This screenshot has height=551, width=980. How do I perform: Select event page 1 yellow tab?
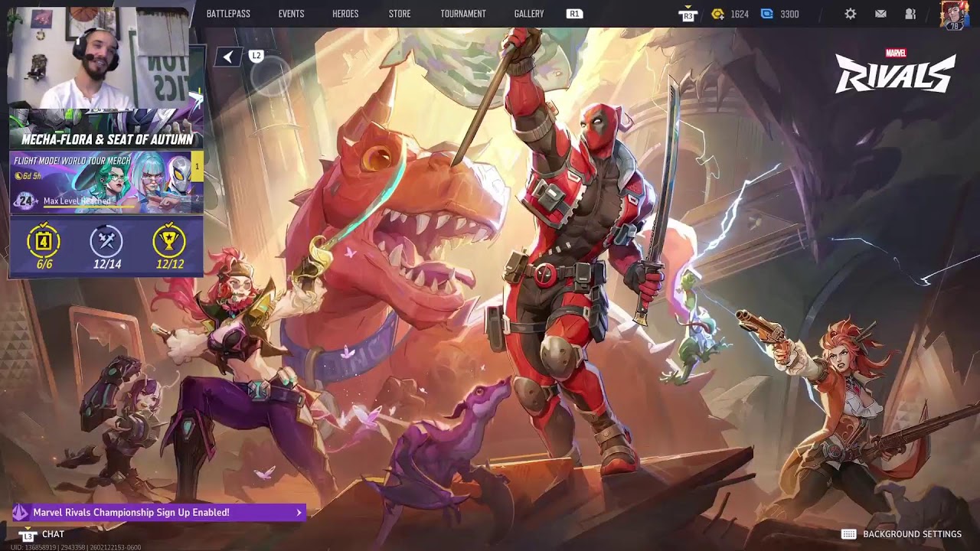[x=197, y=167]
